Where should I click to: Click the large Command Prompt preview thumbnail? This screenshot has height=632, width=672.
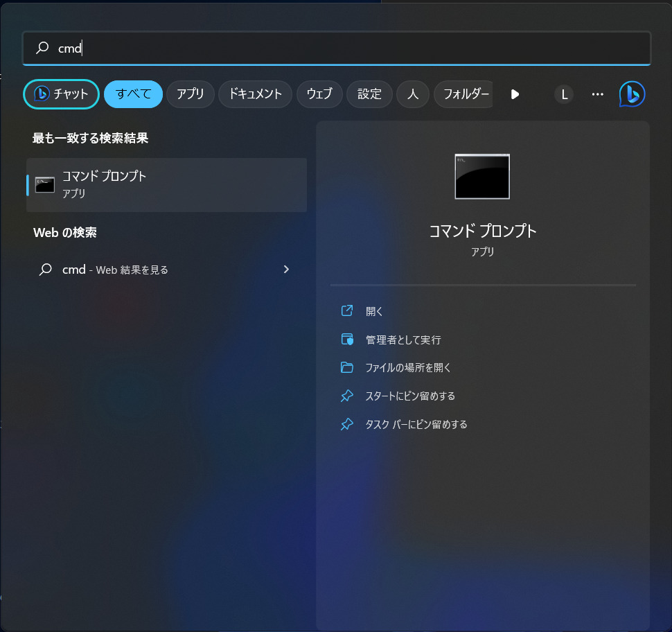click(482, 176)
